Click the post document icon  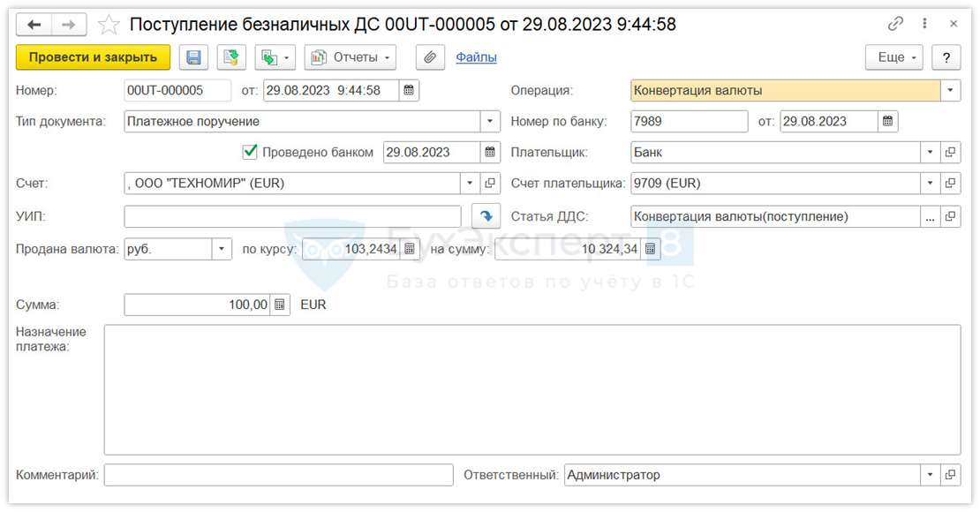pos(231,57)
